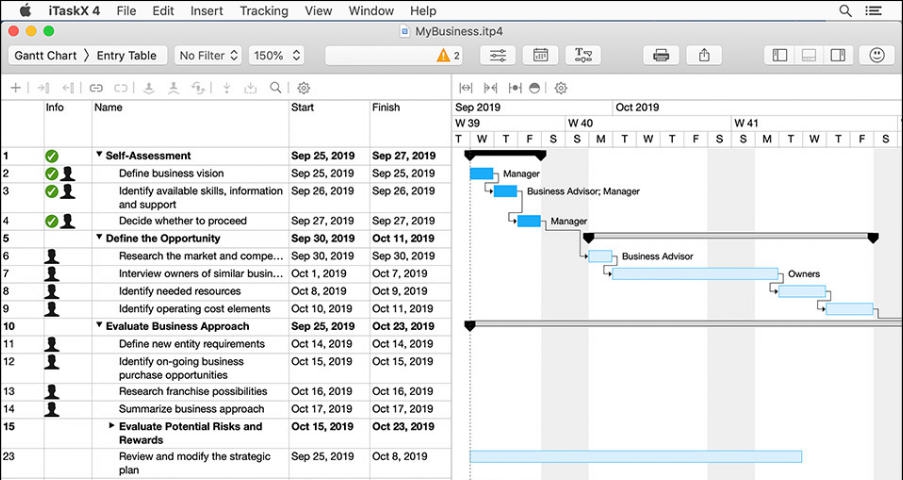Click the add task plus icon
The image size is (903, 480).
pos(16,88)
